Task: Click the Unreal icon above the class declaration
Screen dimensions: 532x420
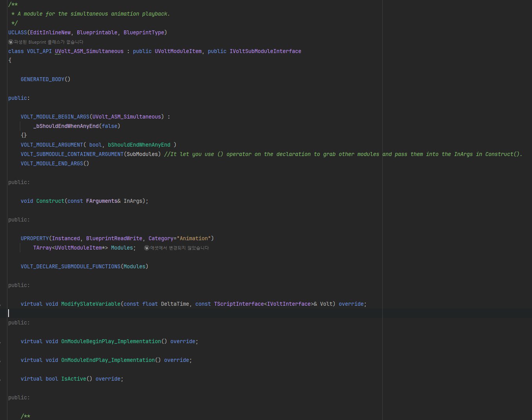Action: tap(11, 42)
